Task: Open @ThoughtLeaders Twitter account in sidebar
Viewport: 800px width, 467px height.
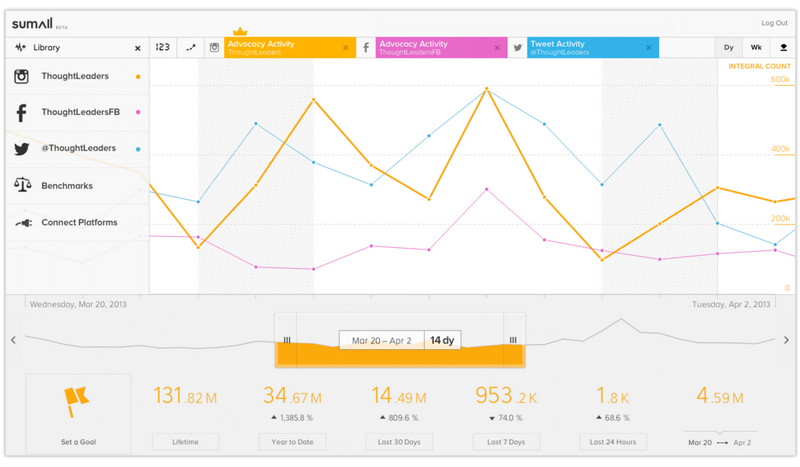Action: click(x=78, y=149)
